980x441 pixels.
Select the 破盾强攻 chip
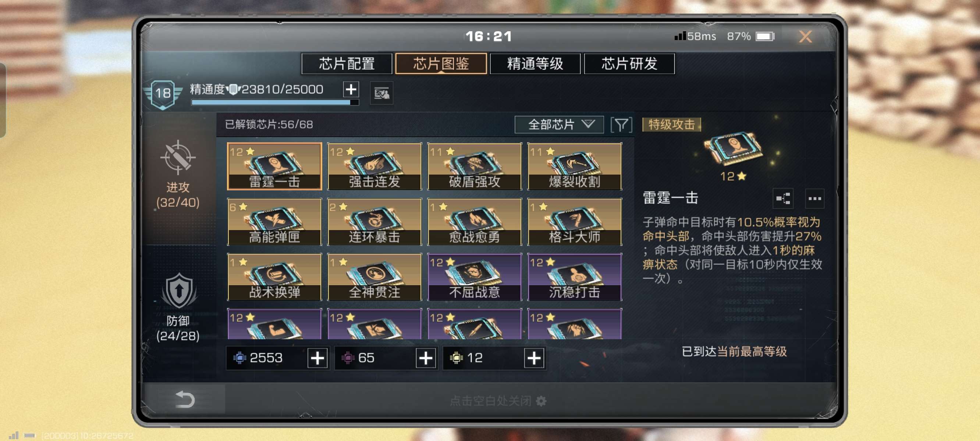475,166
